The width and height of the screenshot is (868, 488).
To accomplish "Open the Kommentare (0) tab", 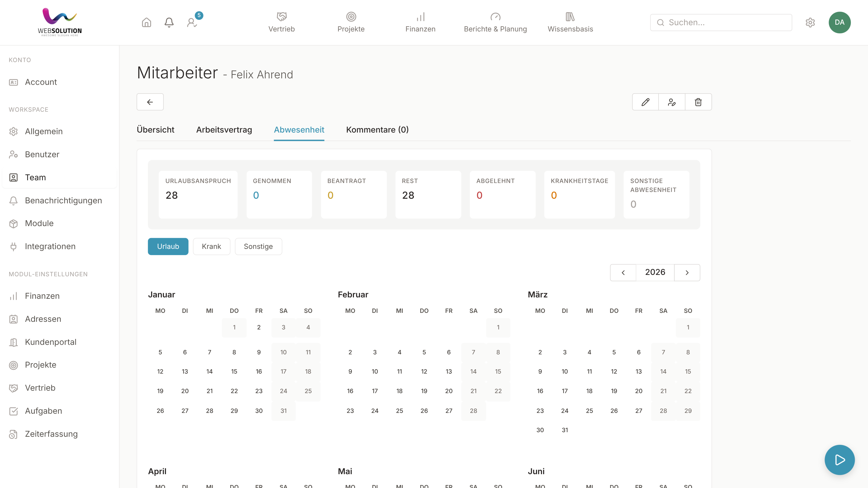I will pos(377,130).
